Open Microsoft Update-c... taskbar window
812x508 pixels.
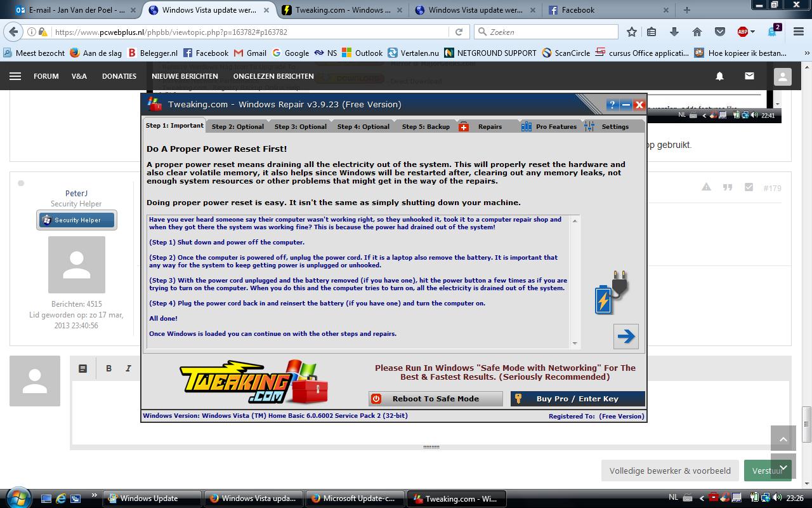tap(355, 498)
